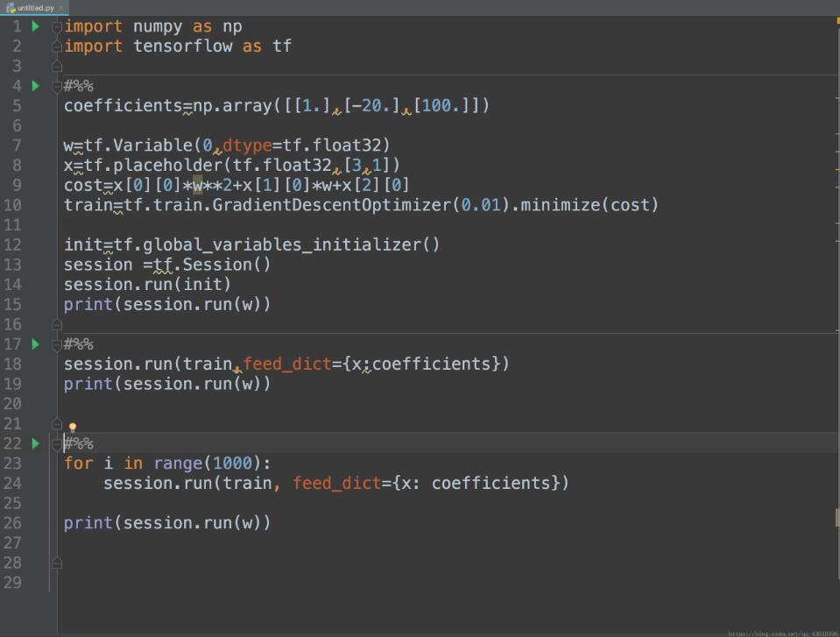Image resolution: width=840 pixels, height=637 pixels.
Task: Collapse the imports fold at line 1
Action: (57, 27)
